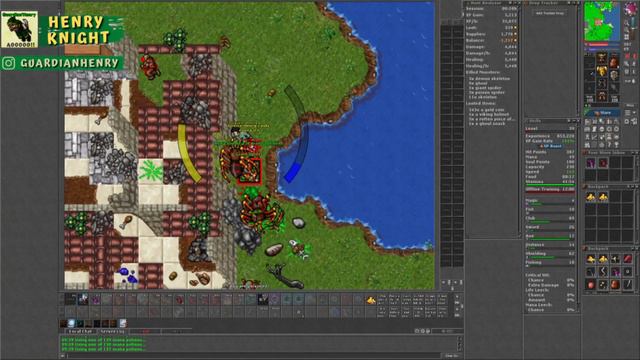Use the first action bar slot

tap(70, 300)
